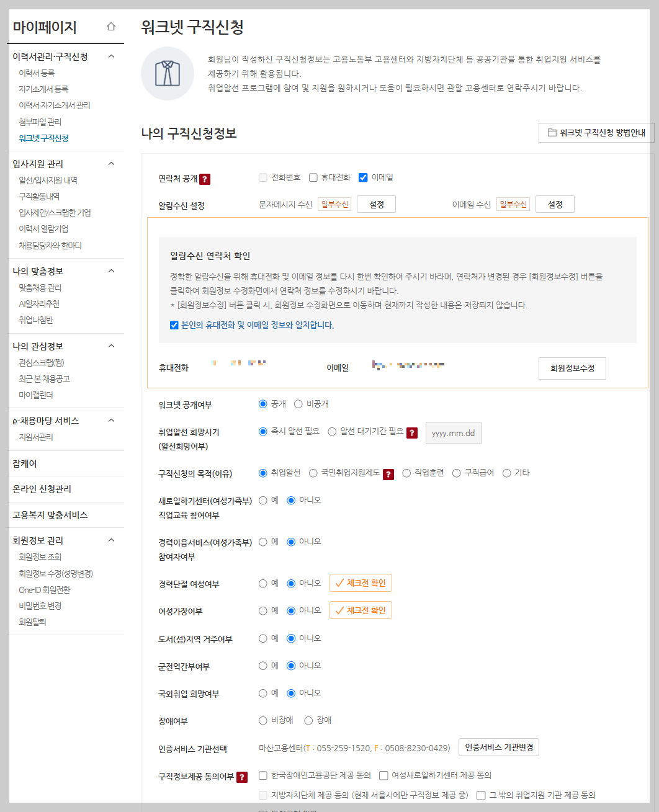Click 워크넷 구직신청 방법안내 button
659x812 pixels.
point(596,133)
